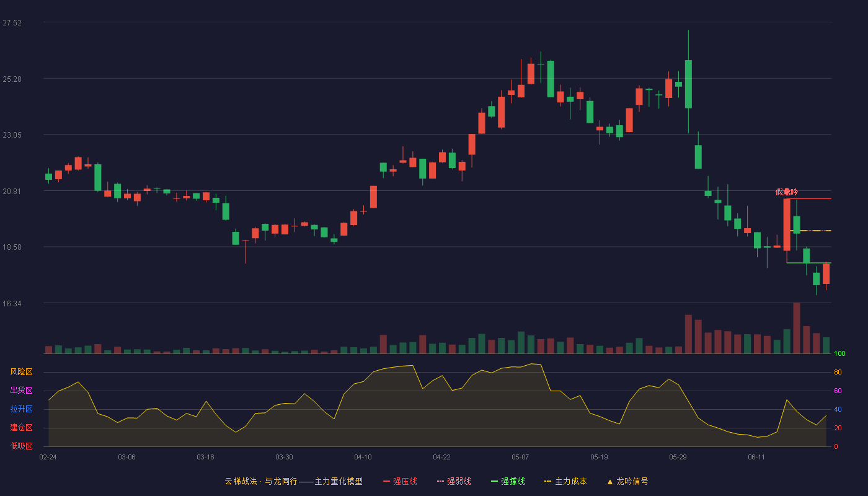868x496 pixels.
Task: Click the 03-18 date label
Action: point(205,457)
